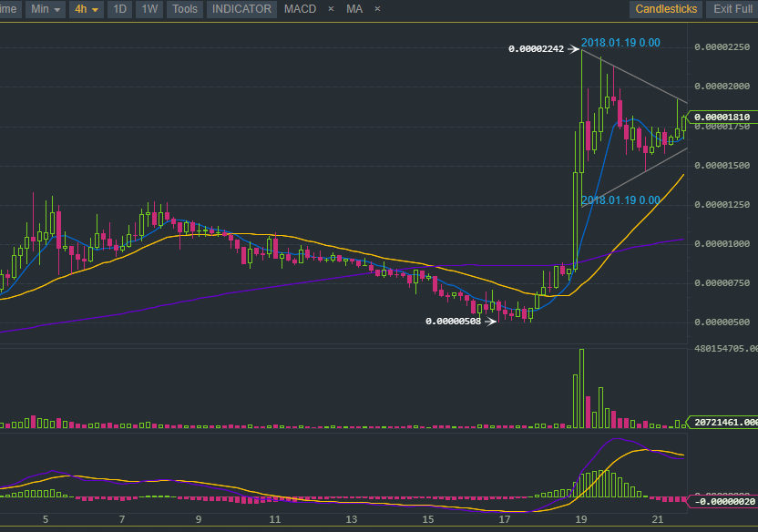Click the 0.00002250 price axis label
Image resolution: width=758 pixels, height=532 pixels.
point(722,46)
